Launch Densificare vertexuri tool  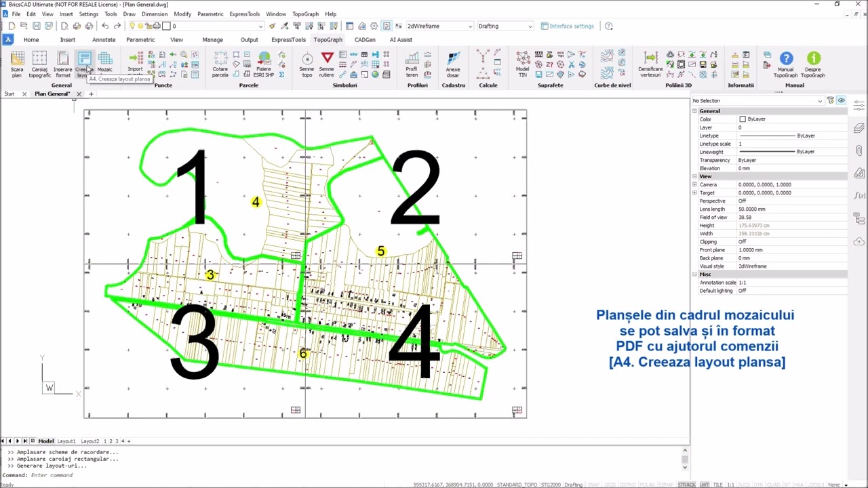click(x=650, y=64)
